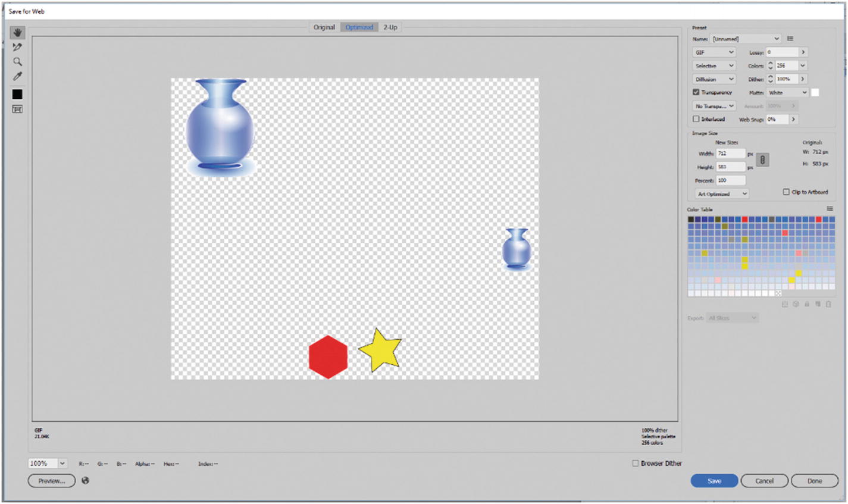
Task: Enable Clip to Artboard checkbox
Action: coord(786,192)
